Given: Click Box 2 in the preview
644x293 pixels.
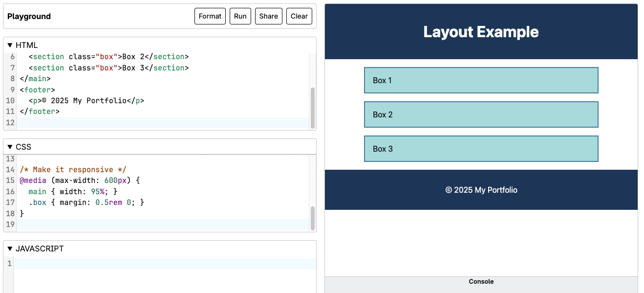Looking at the screenshot, I should [481, 114].
